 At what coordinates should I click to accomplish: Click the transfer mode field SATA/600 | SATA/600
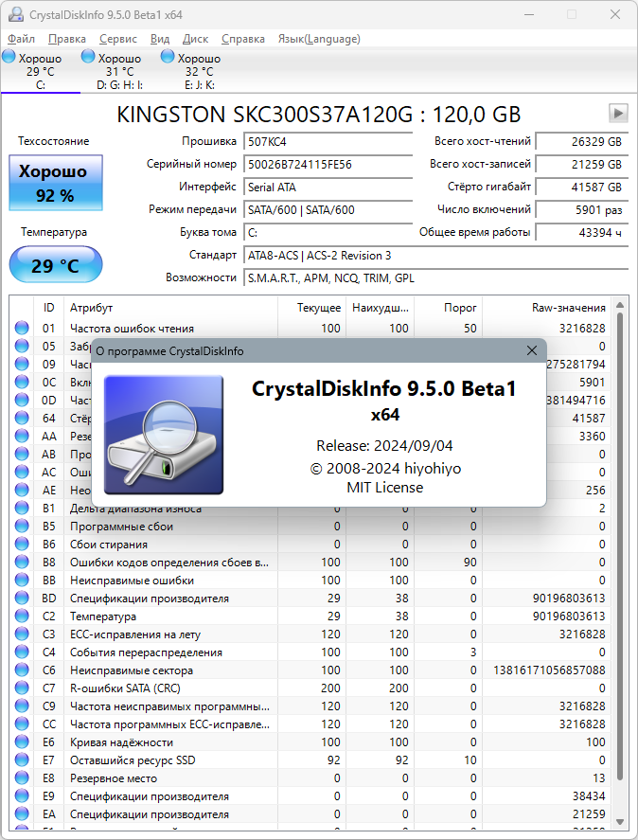[x=328, y=210]
